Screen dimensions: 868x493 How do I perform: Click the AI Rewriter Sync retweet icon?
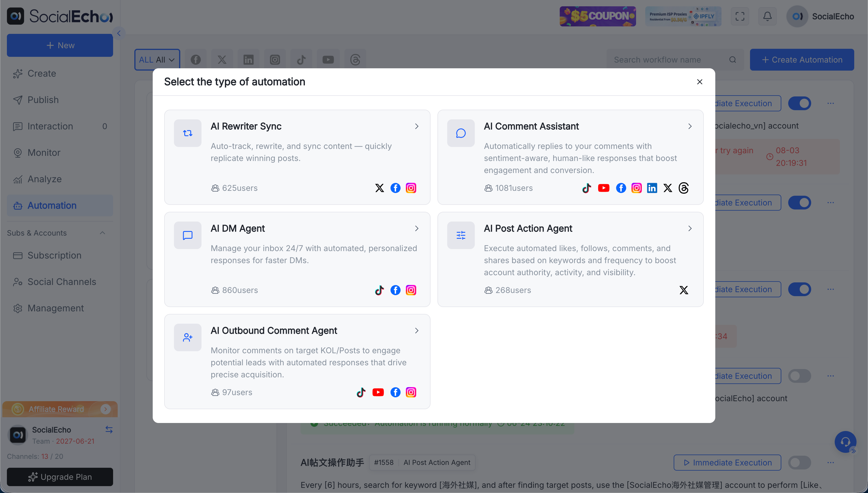pos(188,133)
